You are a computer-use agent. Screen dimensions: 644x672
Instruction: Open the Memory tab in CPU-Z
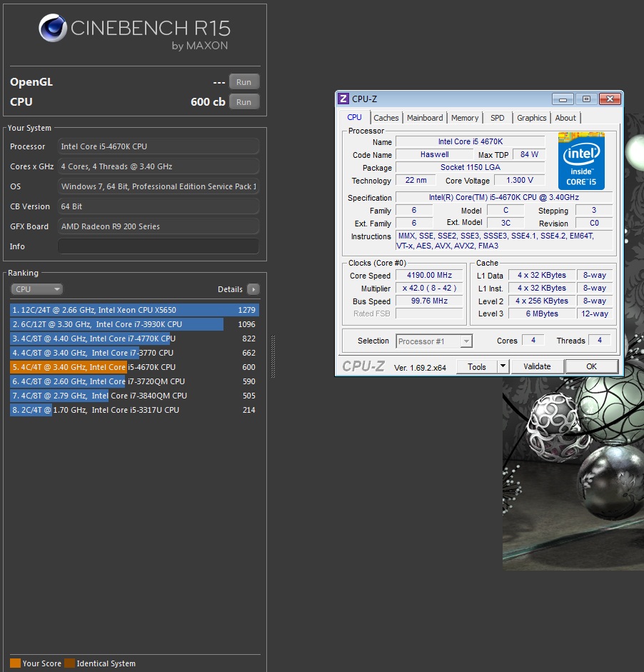click(465, 118)
